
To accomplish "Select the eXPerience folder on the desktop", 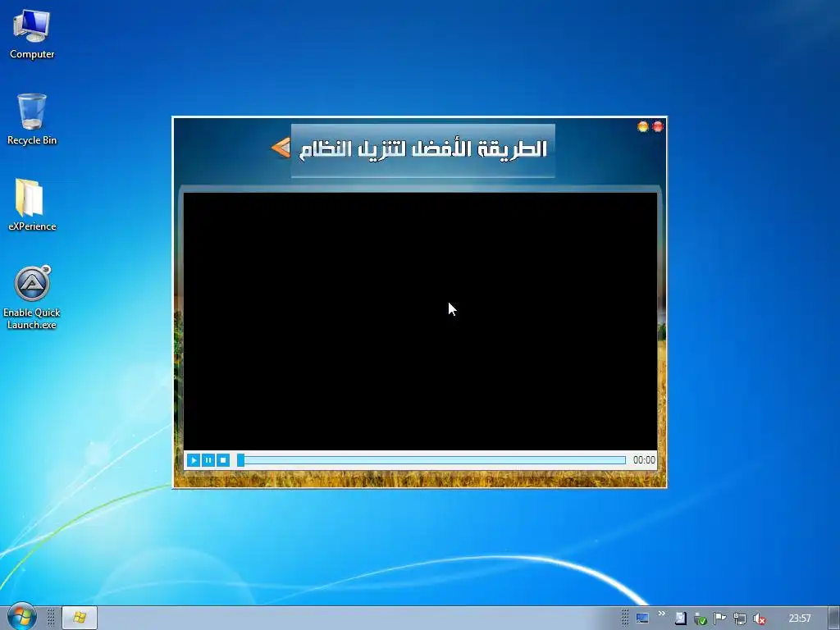I will [x=32, y=205].
